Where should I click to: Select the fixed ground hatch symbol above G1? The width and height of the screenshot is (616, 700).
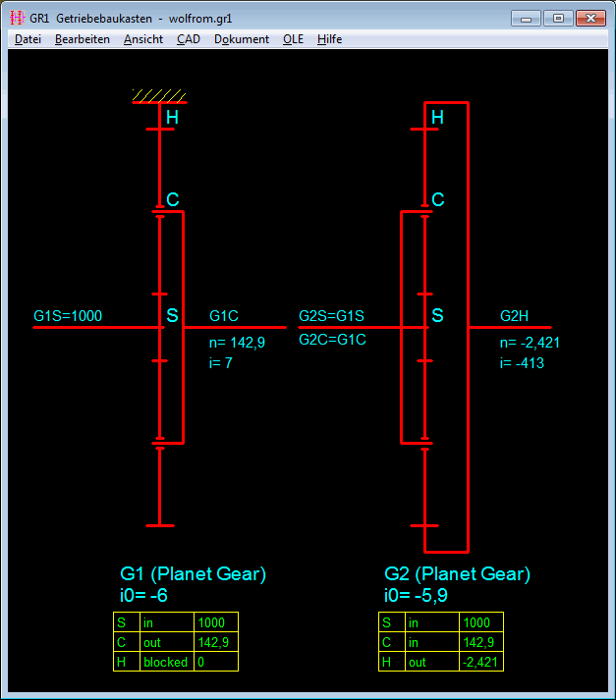(159, 95)
